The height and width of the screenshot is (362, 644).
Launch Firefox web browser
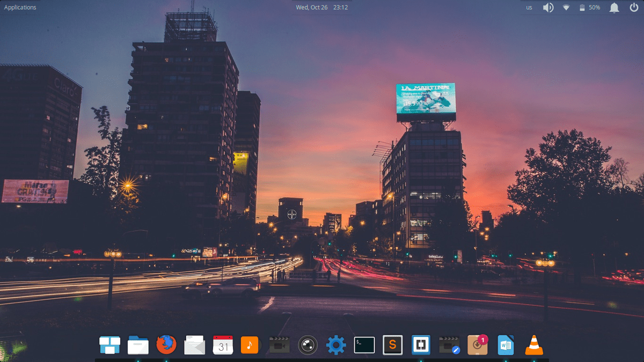[x=166, y=344]
